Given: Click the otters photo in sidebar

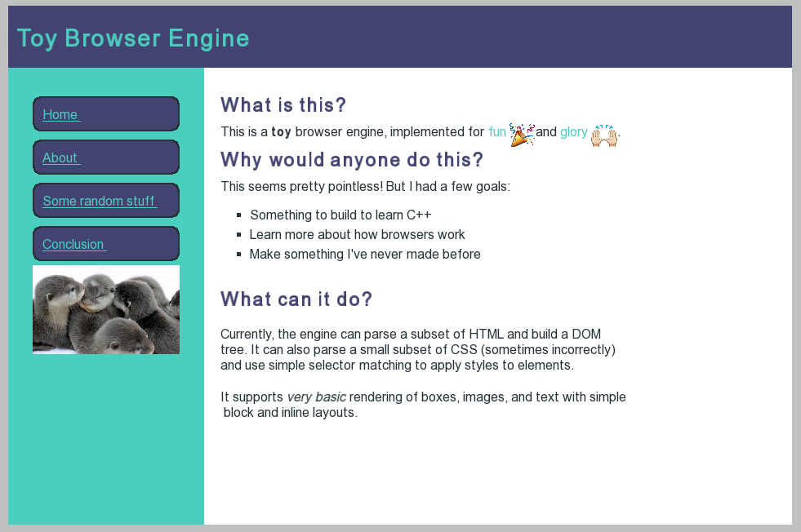Looking at the screenshot, I should tap(106, 309).
